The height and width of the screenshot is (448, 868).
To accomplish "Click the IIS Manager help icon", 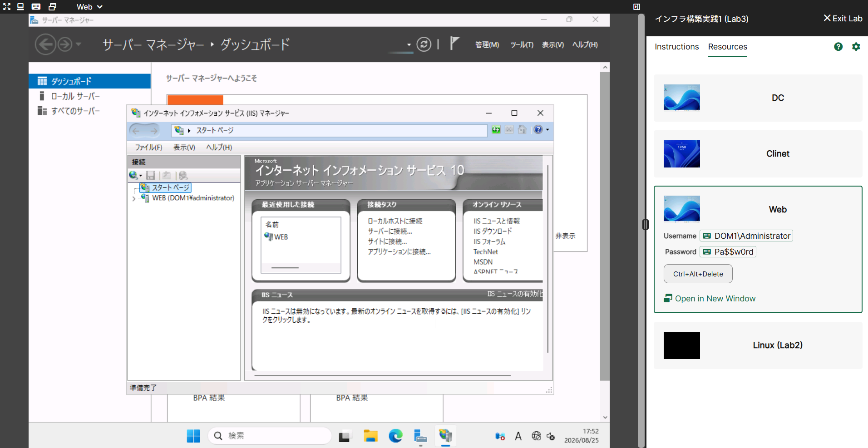I will (538, 130).
